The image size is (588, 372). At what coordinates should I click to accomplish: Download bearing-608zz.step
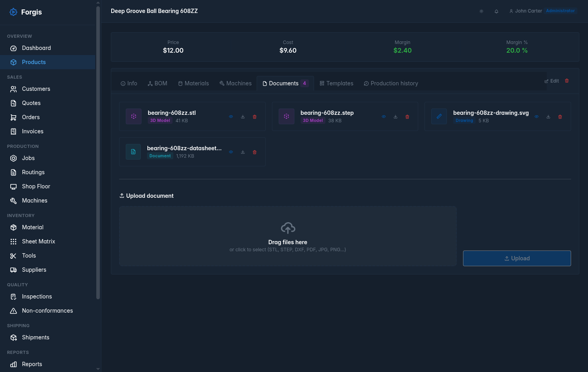(x=396, y=117)
